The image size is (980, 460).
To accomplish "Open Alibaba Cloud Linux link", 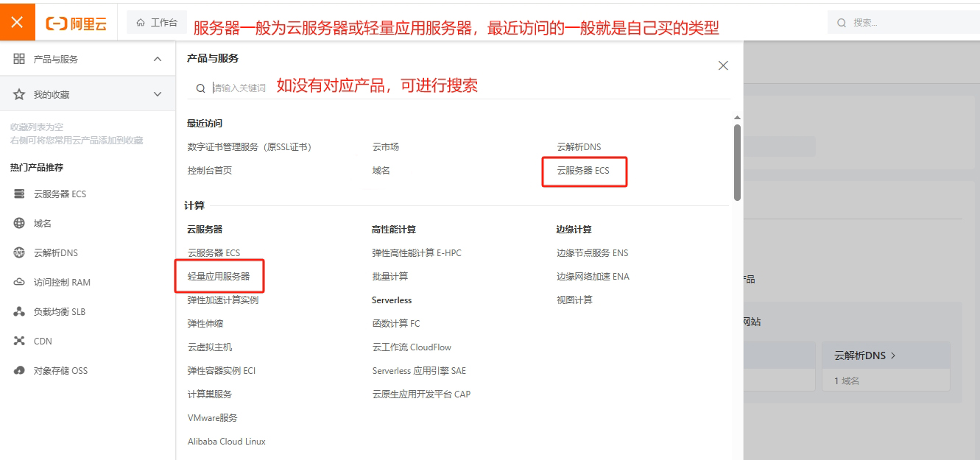I will click(227, 442).
